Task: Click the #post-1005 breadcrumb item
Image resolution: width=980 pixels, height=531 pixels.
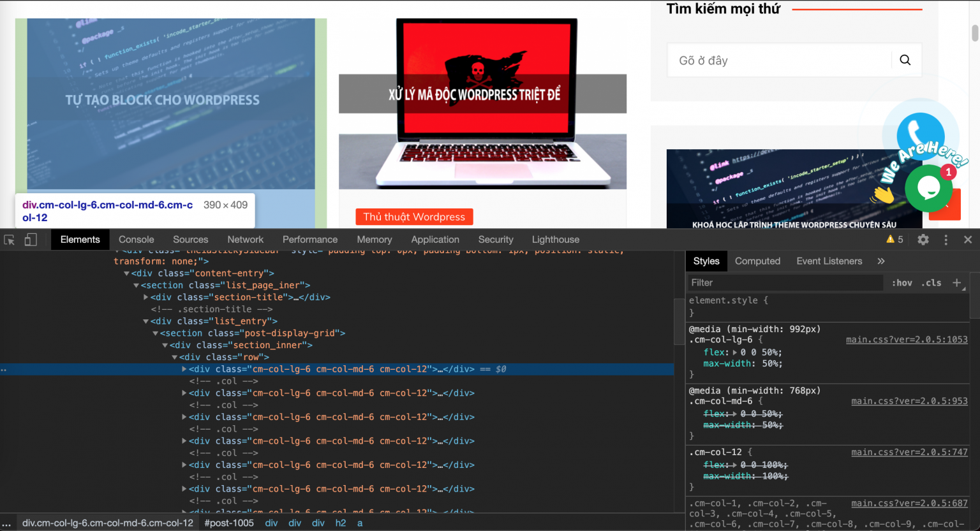Action: click(x=229, y=523)
